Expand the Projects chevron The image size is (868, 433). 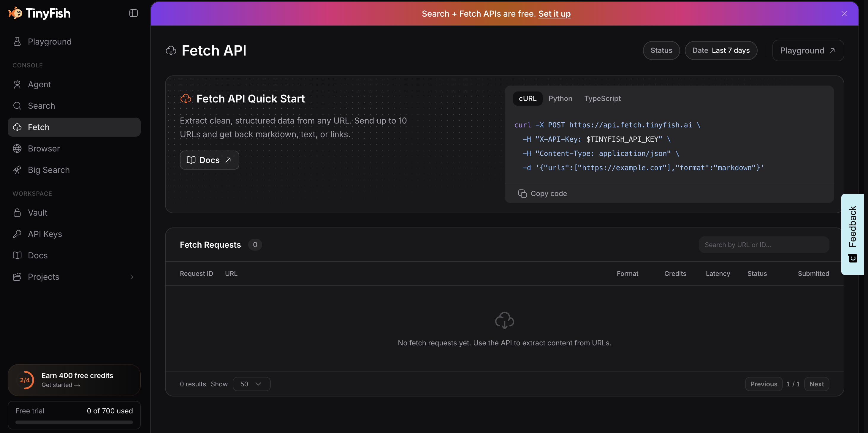click(x=132, y=277)
